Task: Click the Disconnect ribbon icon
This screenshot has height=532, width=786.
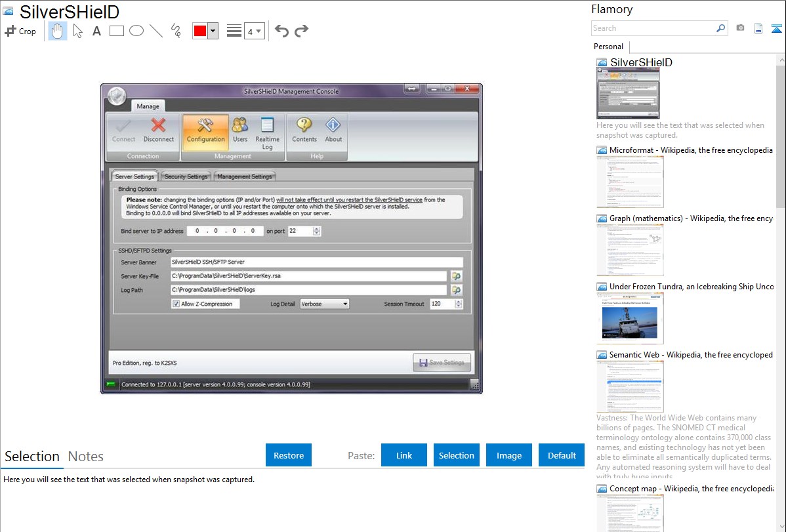Action: click(x=158, y=130)
